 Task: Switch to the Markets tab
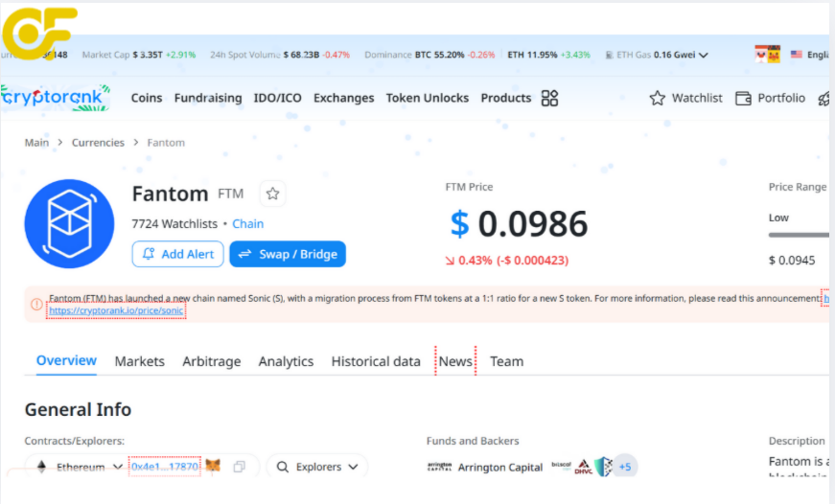point(140,361)
